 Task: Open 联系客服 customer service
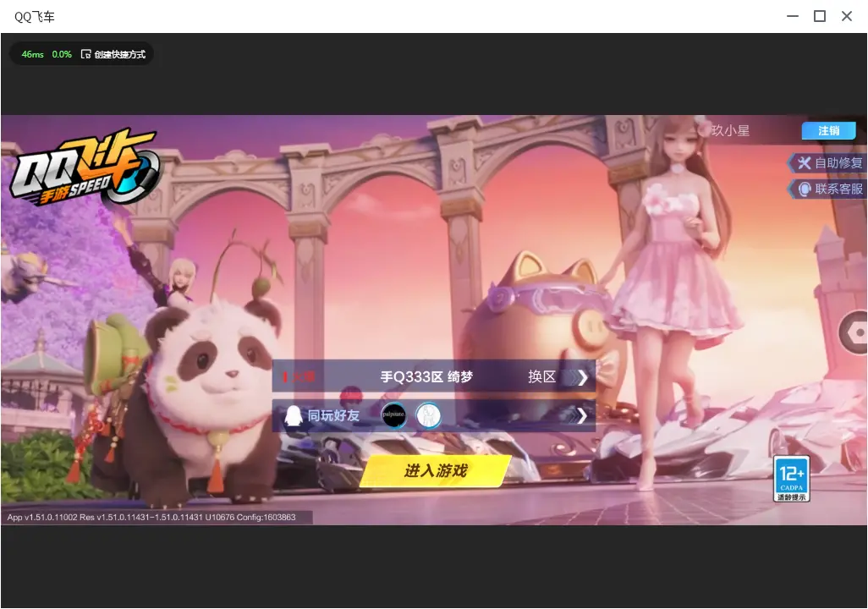(x=827, y=189)
